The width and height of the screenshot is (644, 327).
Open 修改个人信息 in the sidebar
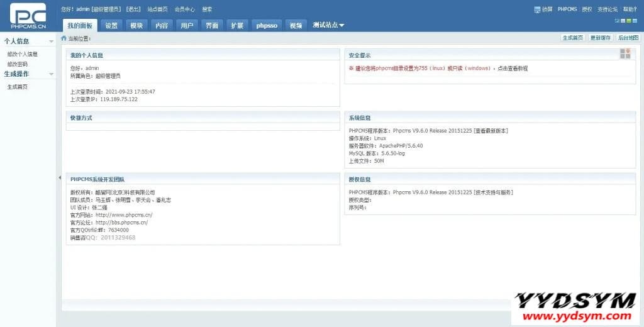pos(22,54)
